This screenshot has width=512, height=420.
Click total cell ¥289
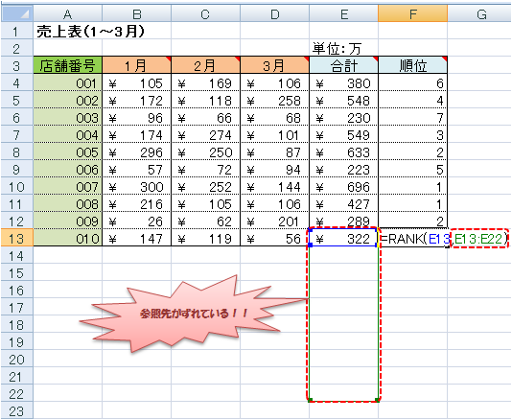[x=344, y=222]
